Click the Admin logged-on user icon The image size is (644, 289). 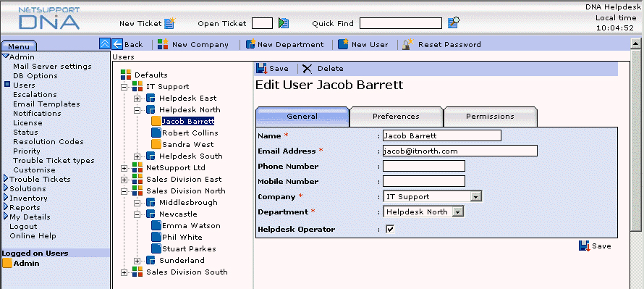[7, 263]
